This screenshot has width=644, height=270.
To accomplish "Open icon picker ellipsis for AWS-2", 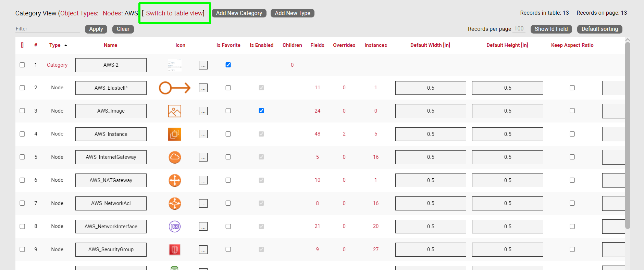I will pyautogui.click(x=203, y=65).
